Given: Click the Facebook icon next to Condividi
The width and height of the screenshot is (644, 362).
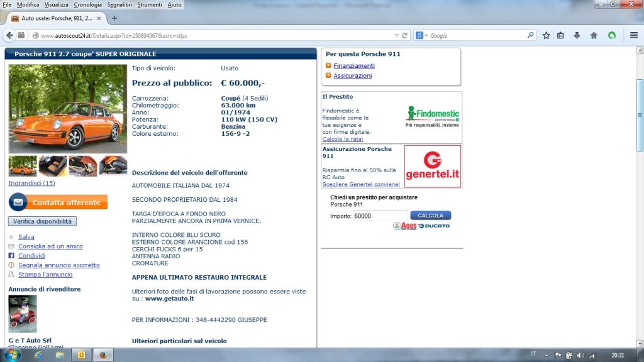Looking at the screenshot, I should tap(11, 256).
